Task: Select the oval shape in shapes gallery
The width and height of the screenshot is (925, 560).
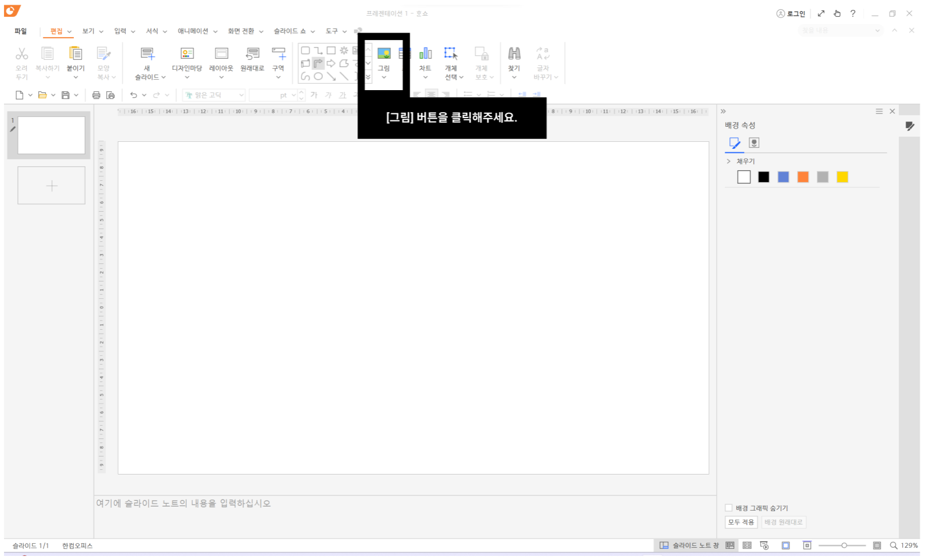Action: [318, 76]
